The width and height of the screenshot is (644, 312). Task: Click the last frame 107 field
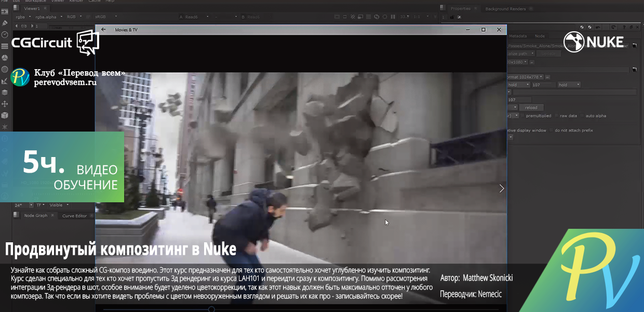point(544,85)
